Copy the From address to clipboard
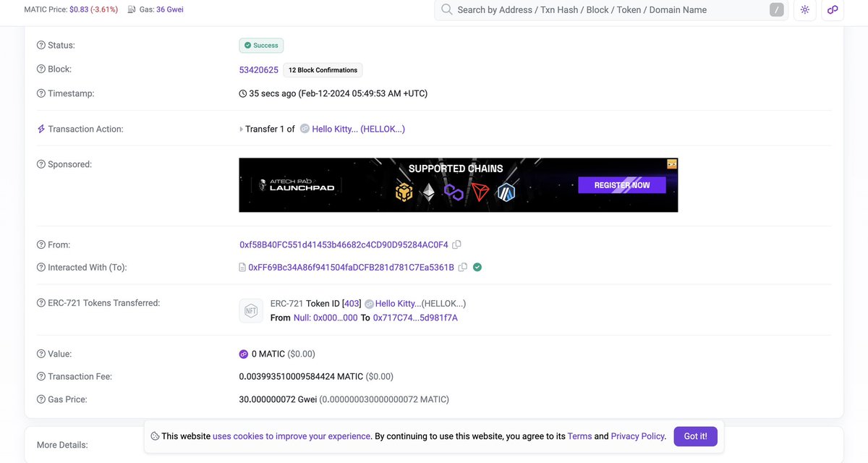Screen dimensions: 868x463 (456, 245)
